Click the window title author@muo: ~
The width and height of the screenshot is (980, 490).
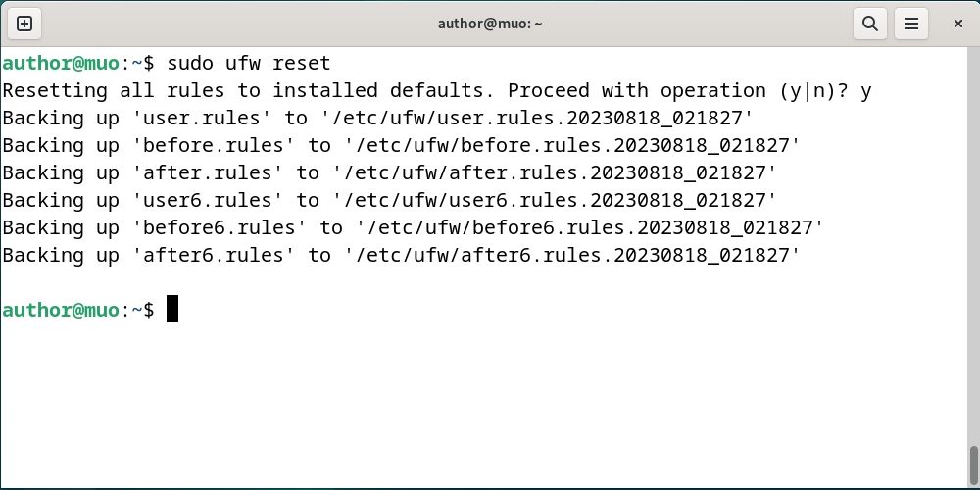coord(490,23)
